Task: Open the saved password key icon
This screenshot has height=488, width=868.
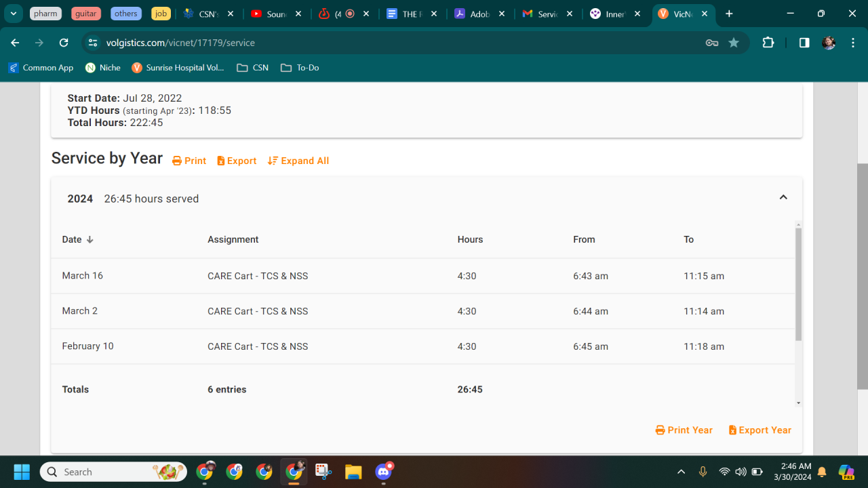Action: point(712,43)
